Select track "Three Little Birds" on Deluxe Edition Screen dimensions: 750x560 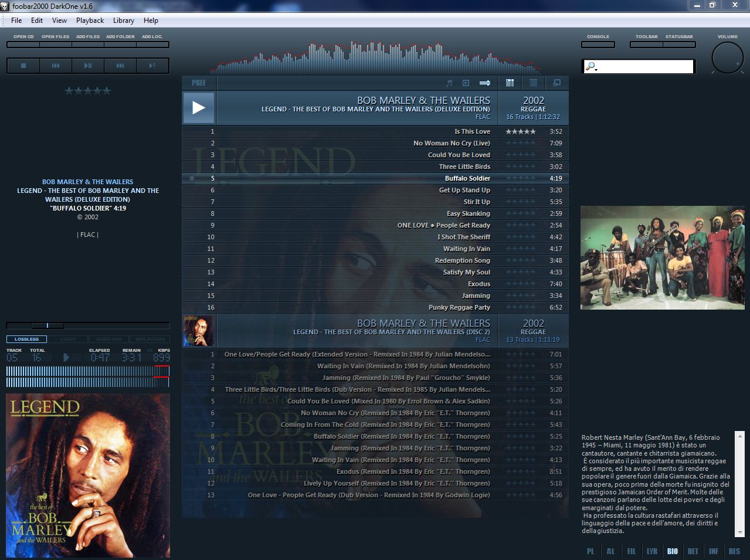tap(375, 167)
